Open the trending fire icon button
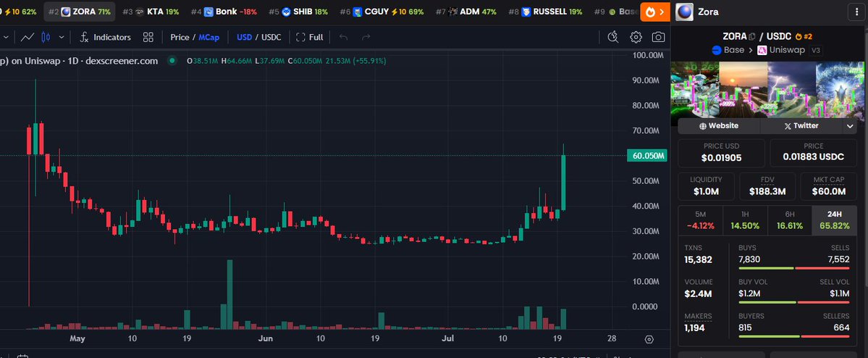The width and height of the screenshot is (868, 358). click(x=655, y=11)
